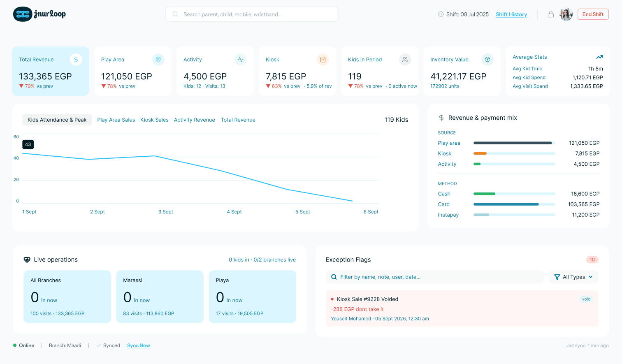Select the Kids Attendance & Peak tab
622x364 pixels.
pyautogui.click(x=57, y=120)
